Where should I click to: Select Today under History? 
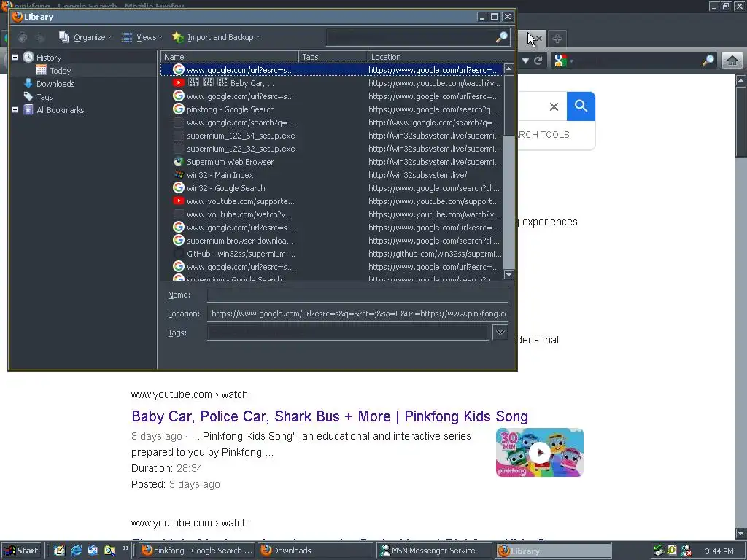click(x=60, y=71)
